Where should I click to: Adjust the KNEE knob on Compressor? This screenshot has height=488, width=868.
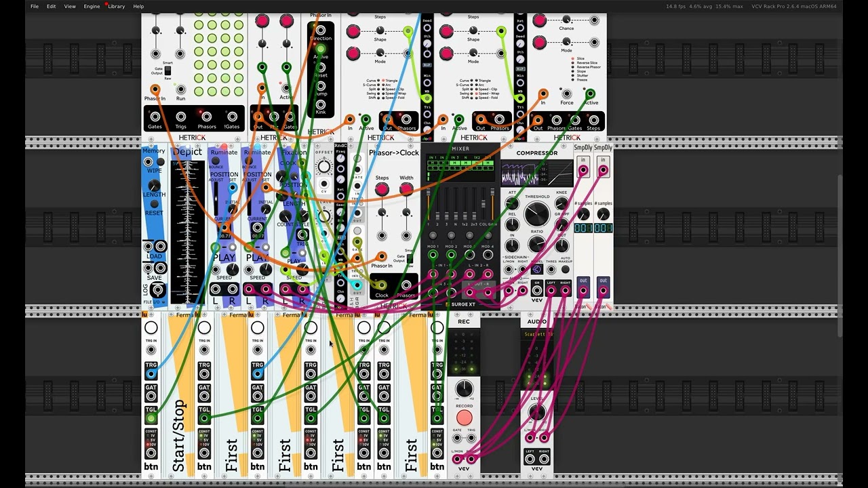point(562,204)
